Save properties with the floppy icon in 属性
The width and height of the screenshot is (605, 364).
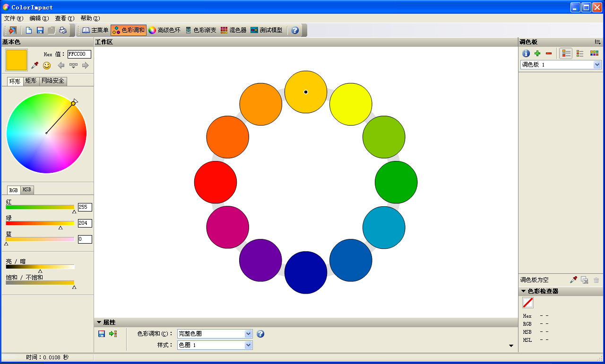point(102,334)
